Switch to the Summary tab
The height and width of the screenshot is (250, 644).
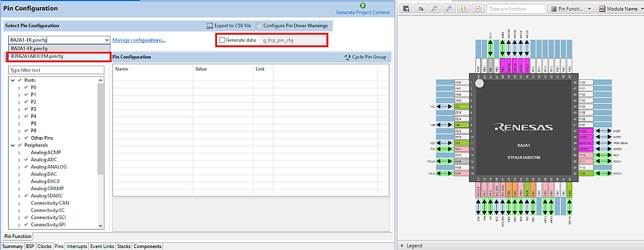[13, 246]
